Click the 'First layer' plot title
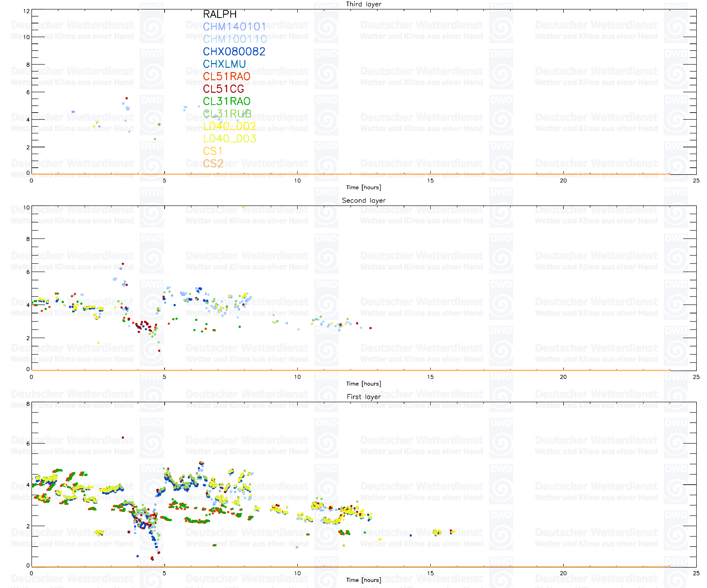The image size is (707, 588). tap(364, 397)
